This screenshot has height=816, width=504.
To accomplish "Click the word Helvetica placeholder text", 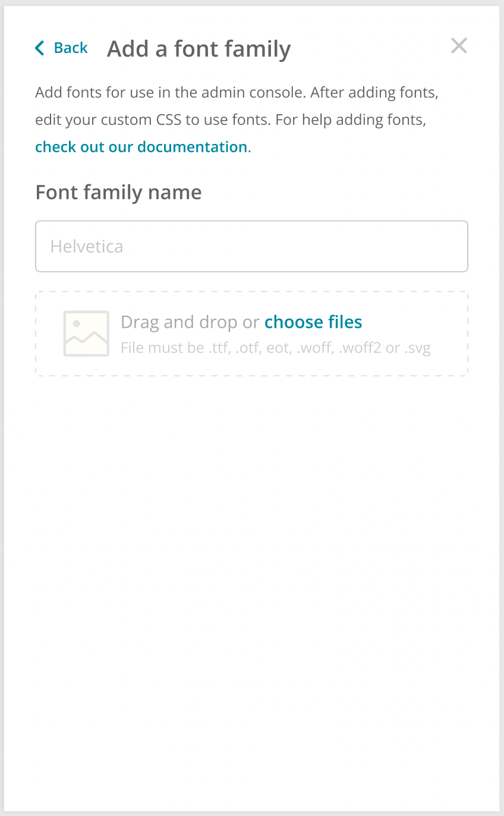I will pyautogui.click(x=87, y=246).
